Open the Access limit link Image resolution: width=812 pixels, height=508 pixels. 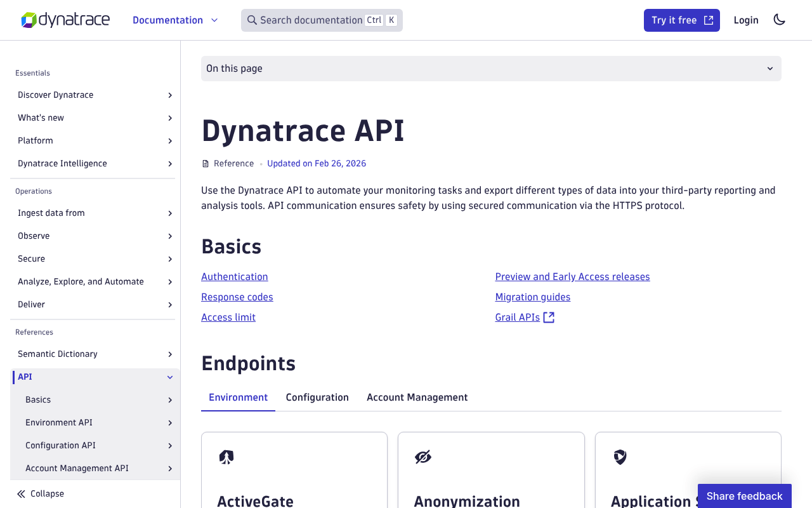[x=228, y=317]
